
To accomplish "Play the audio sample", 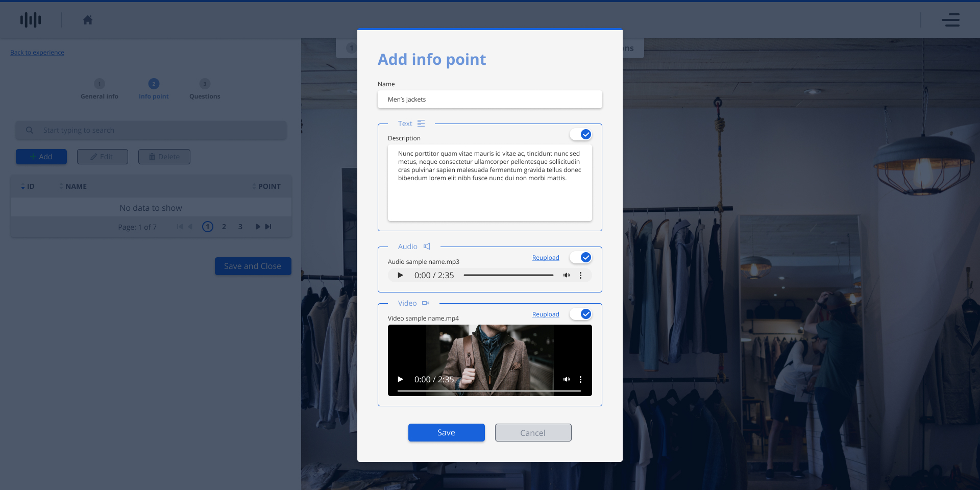I will pyautogui.click(x=400, y=275).
